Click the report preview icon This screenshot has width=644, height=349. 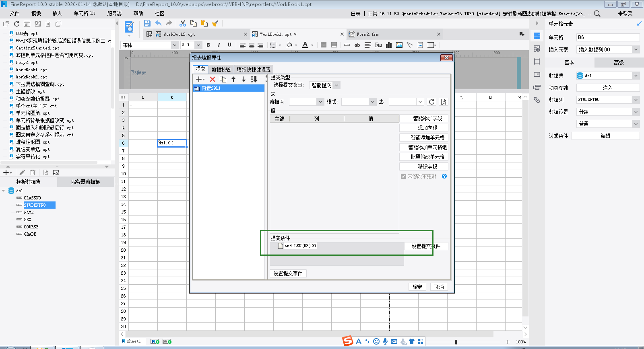pyautogui.click(x=129, y=27)
